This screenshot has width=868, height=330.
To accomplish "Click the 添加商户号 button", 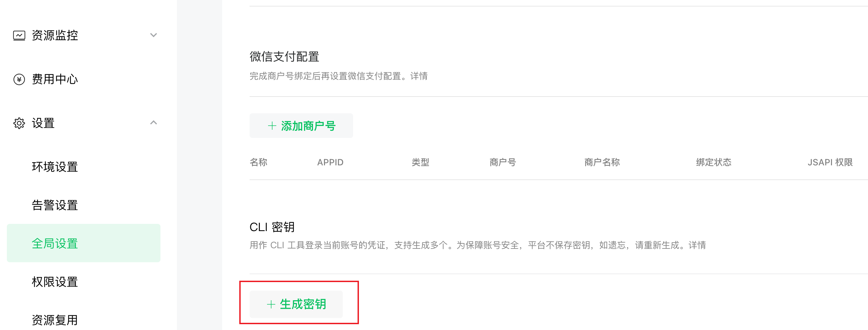I will pos(301,126).
